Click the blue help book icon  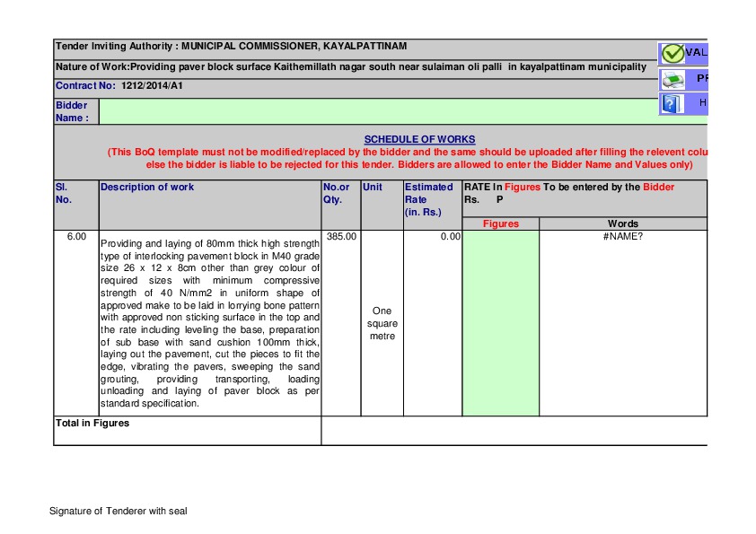671,103
